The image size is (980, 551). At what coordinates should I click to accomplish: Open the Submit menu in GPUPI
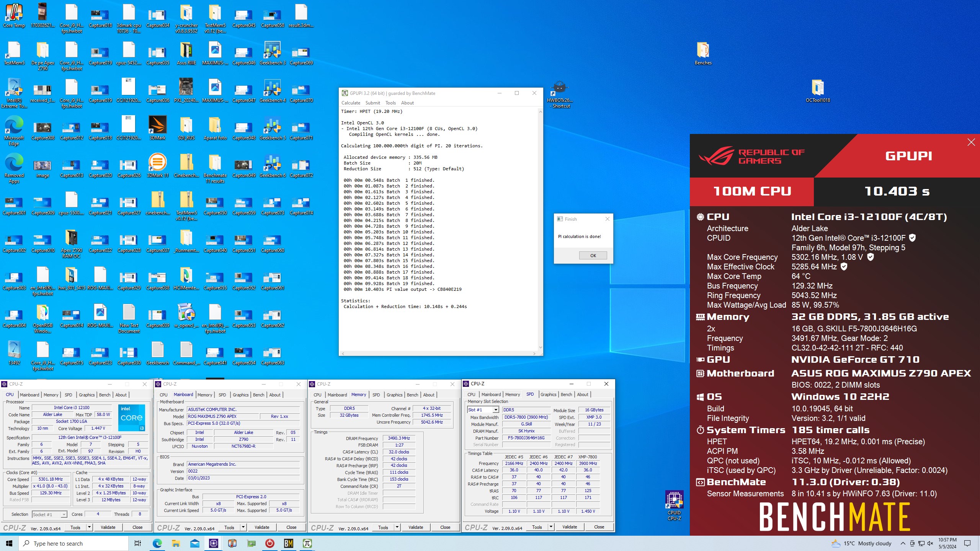pos(372,103)
